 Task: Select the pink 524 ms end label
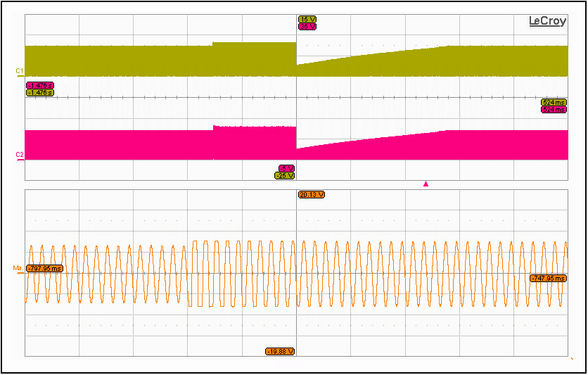coord(554,110)
